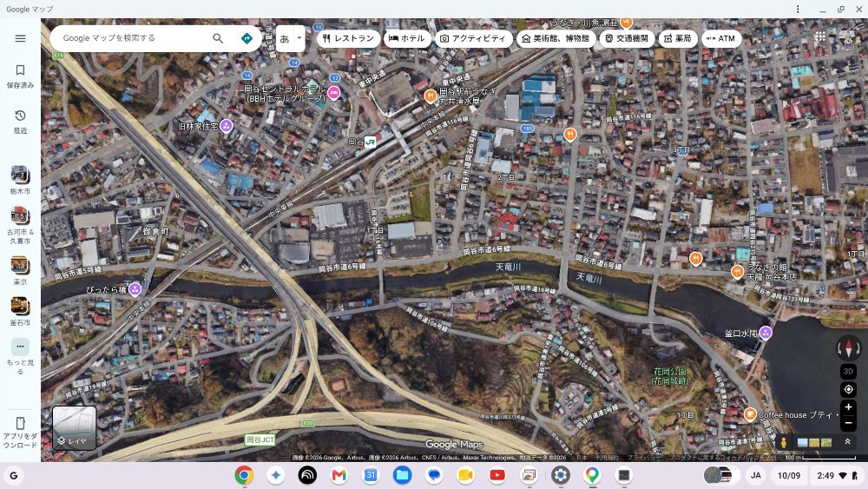Open the ChromeOS launcher G button
Viewport: 868px width, 489px height.
pyautogui.click(x=13, y=475)
